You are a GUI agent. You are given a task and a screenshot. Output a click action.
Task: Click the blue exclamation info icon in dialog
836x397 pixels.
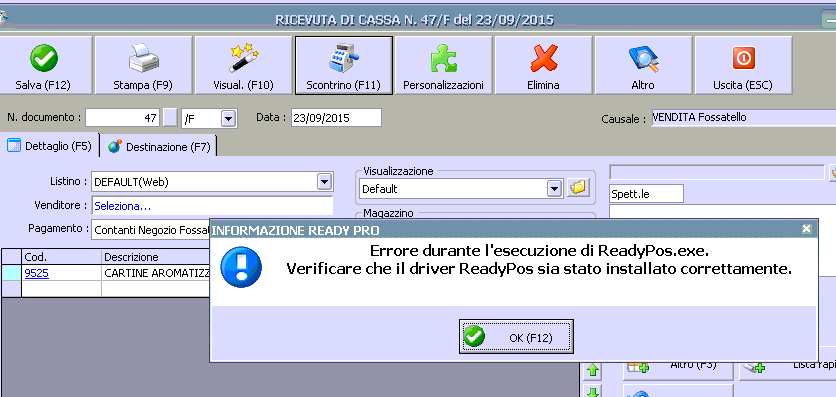(241, 267)
